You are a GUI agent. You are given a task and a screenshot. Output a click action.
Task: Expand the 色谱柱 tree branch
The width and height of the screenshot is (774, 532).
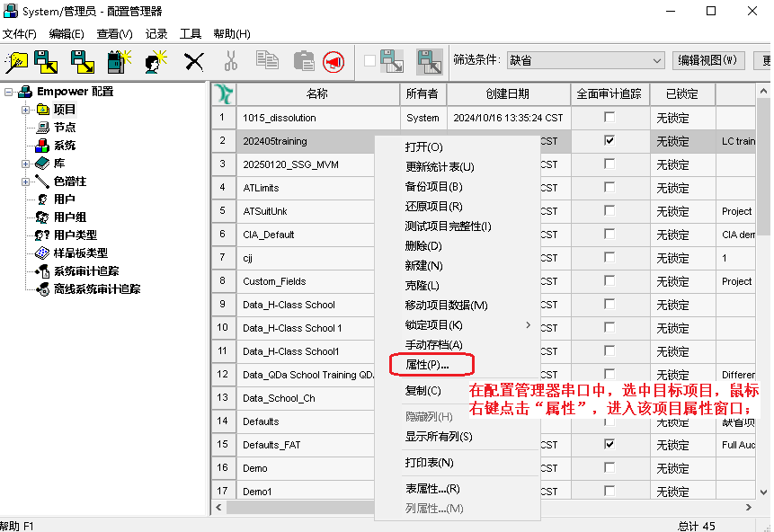[x=25, y=182]
